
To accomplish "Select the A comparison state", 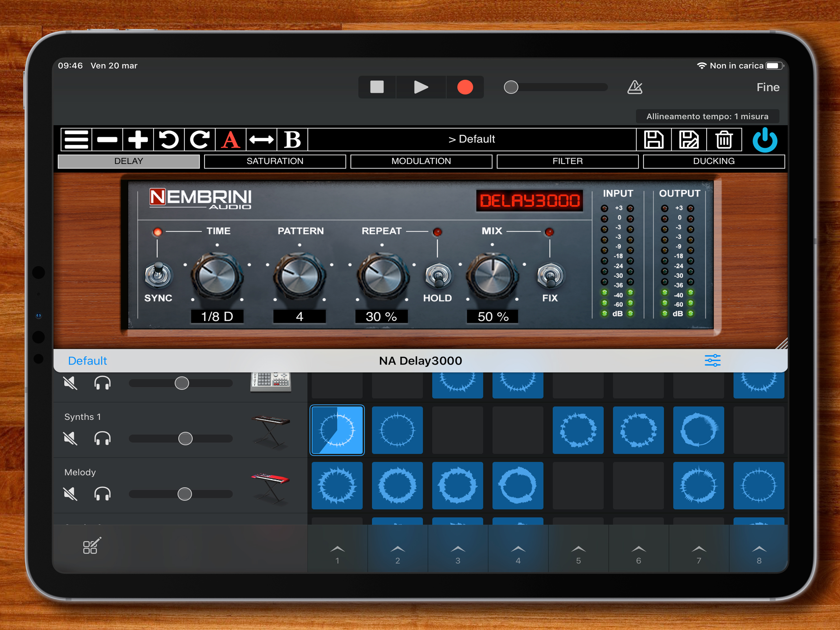I will 231,139.
